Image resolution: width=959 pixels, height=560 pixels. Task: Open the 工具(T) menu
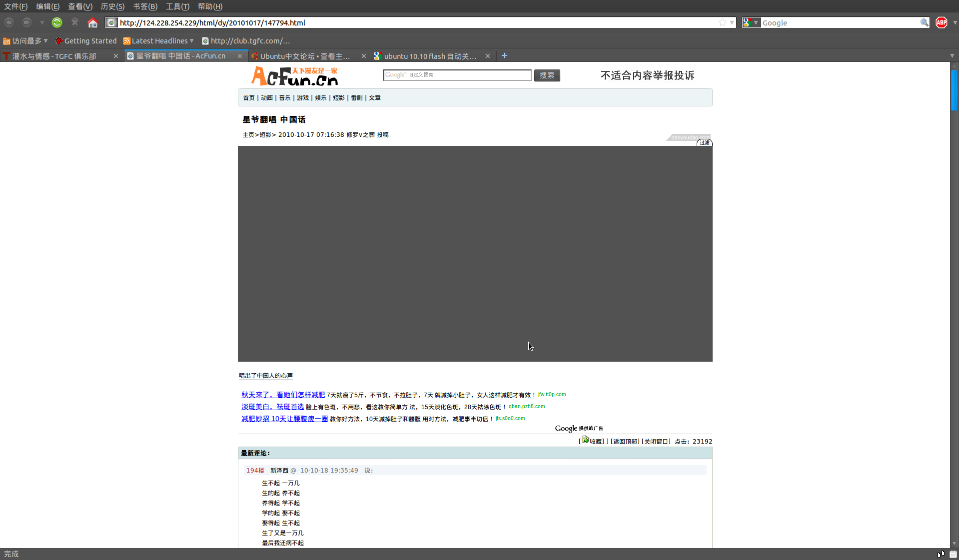178,6
